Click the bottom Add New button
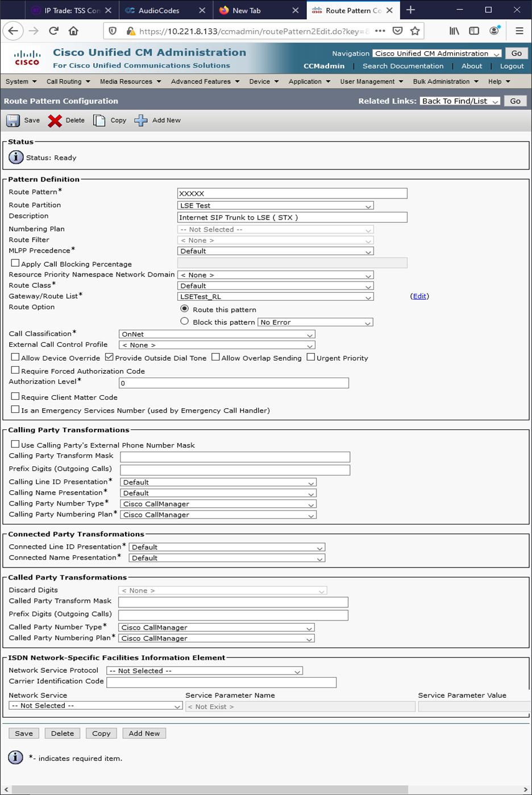This screenshot has width=532, height=795. click(x=144, y=734)
